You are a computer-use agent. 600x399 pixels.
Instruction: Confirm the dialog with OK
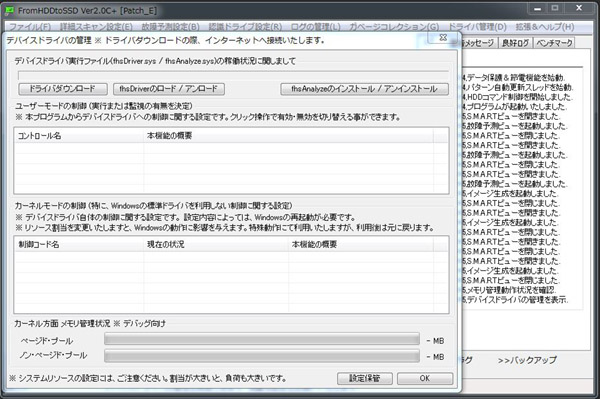425,378
